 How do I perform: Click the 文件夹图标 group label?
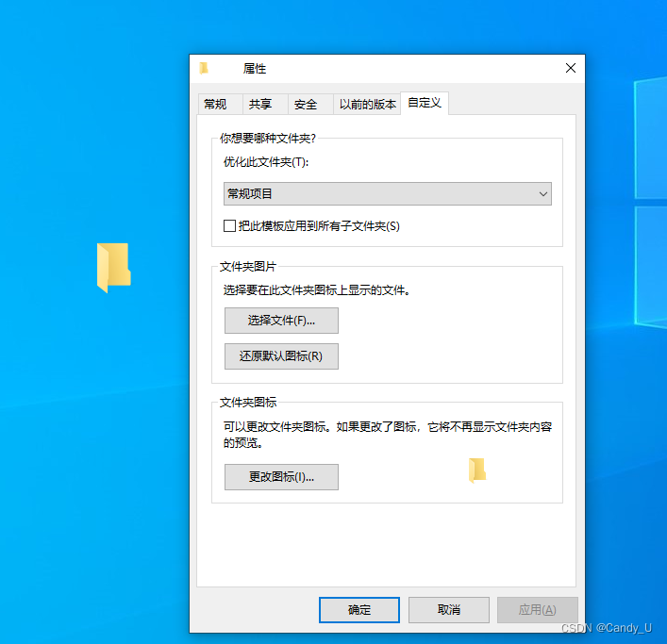[x=248, y=402]
